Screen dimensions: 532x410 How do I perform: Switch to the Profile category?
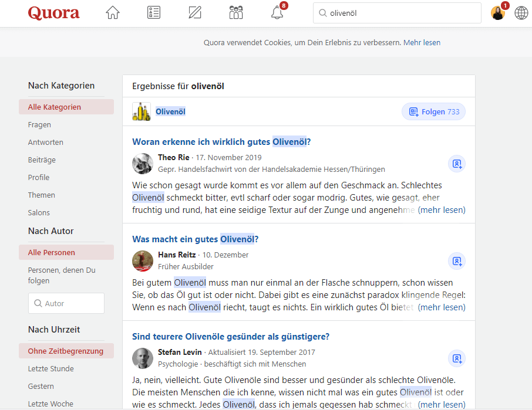pos(38,177)
